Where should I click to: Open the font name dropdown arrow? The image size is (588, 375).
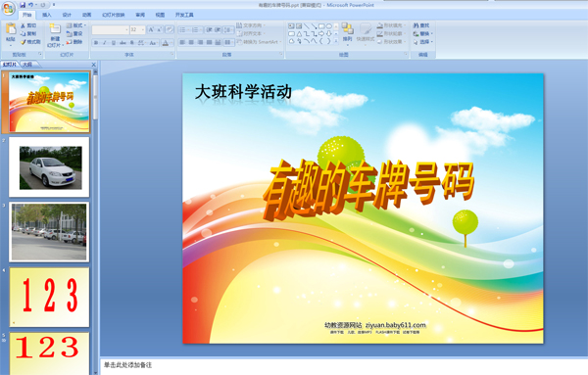click(126, 29)
